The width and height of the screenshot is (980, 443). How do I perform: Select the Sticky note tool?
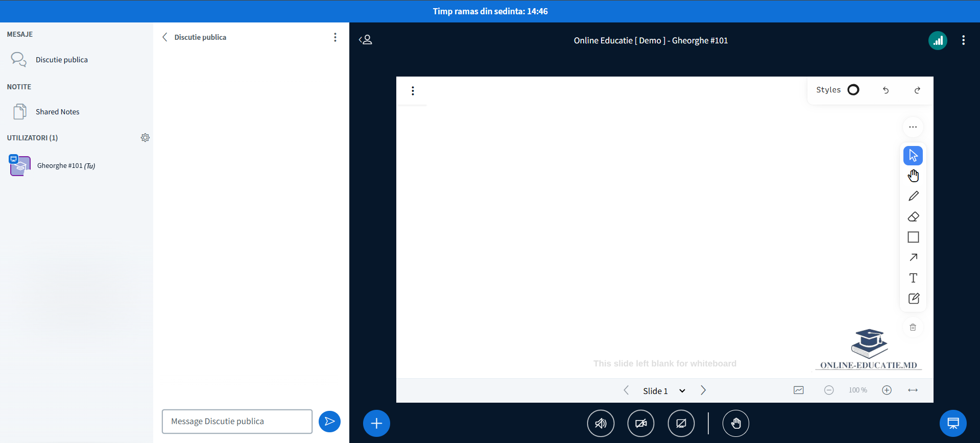tap(913, 299)
